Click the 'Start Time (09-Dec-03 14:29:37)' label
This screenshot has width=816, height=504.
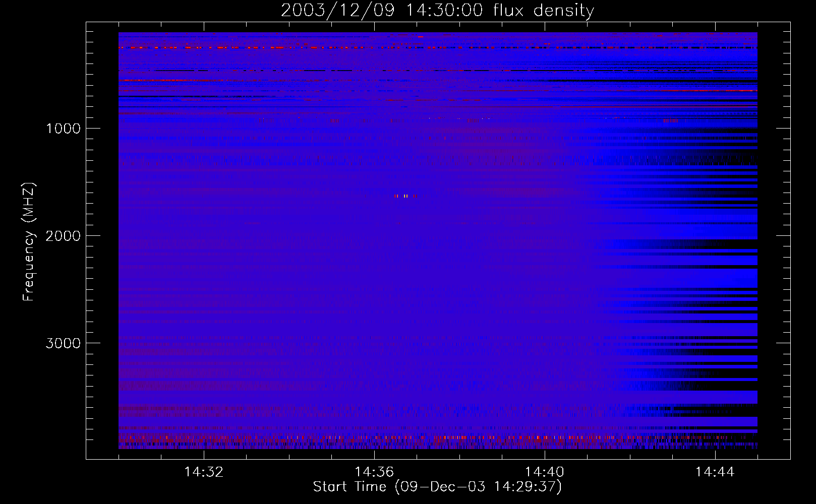pos(437,486)
